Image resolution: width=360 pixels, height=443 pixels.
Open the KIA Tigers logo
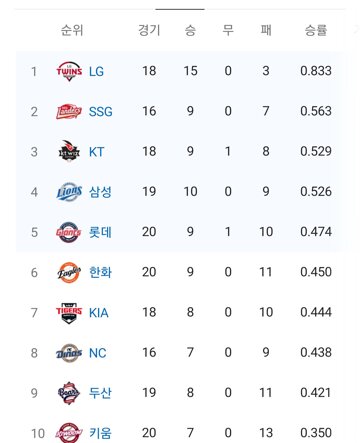[69, 313]
